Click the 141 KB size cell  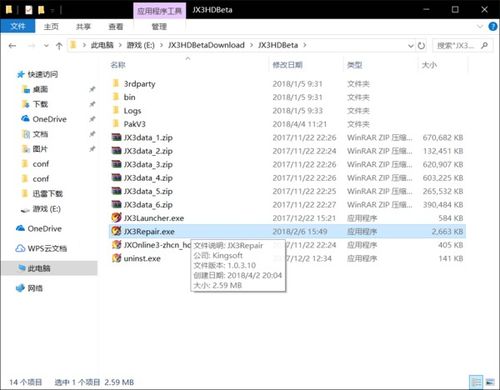(x=451, y=258)
